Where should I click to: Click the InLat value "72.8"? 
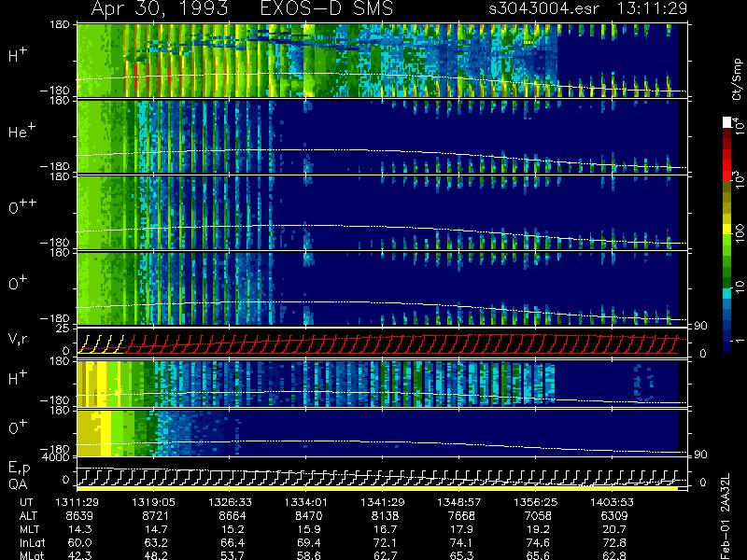click(614, 542)
